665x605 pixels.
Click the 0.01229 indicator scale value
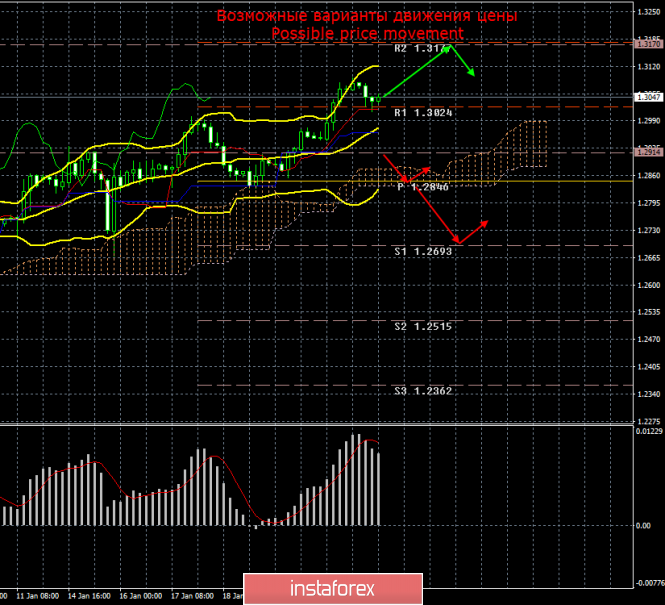coord(648,430)
